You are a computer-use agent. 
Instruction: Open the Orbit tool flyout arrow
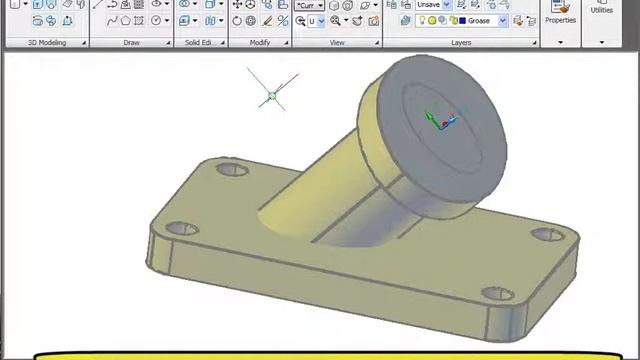376,5
